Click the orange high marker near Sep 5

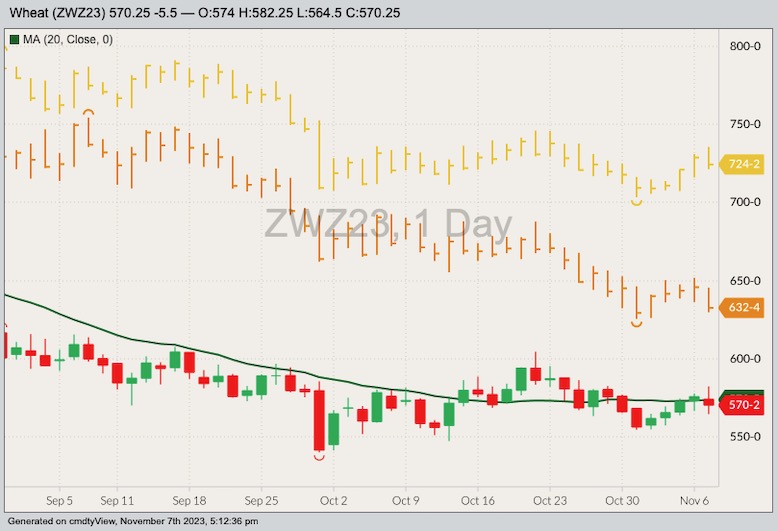(88, 112)
